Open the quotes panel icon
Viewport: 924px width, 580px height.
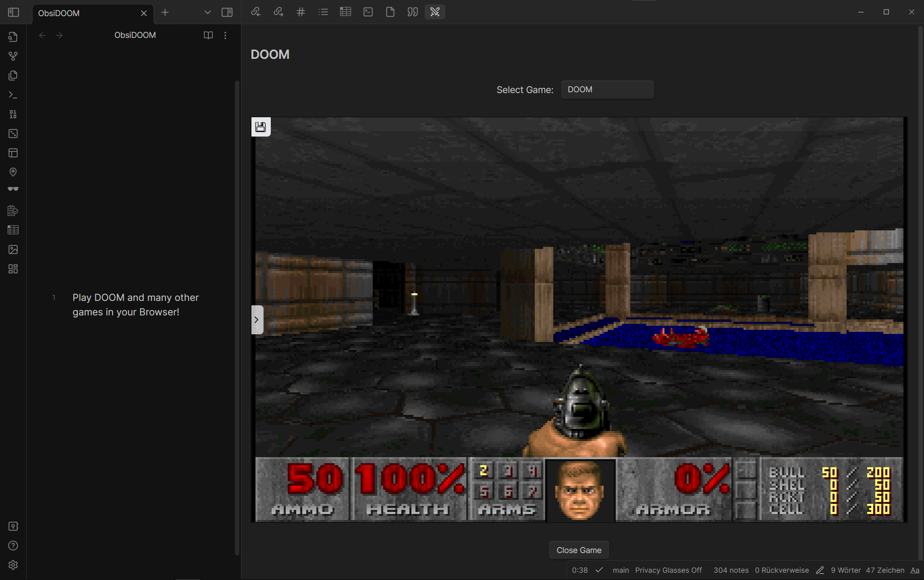coord(413,12)
